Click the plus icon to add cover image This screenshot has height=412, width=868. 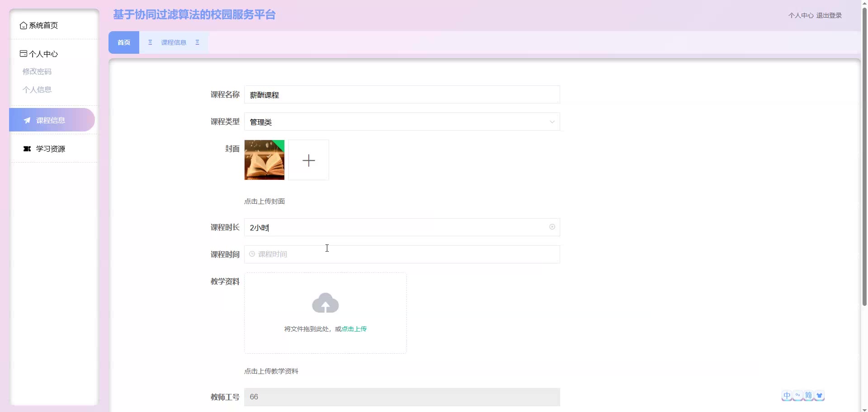point(309,160)
